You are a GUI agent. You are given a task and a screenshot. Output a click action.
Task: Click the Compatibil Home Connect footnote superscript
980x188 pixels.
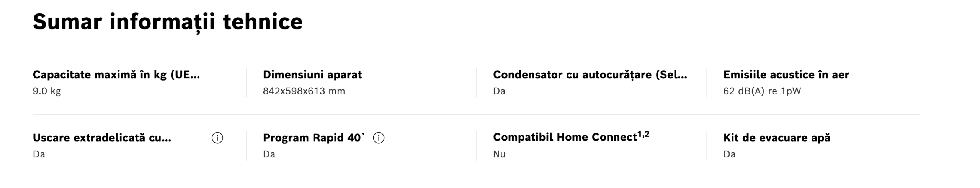(x=643, y=134)
